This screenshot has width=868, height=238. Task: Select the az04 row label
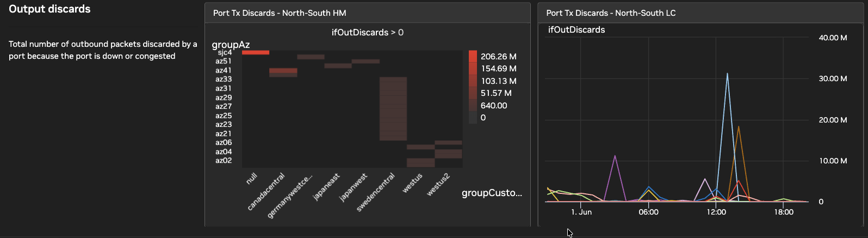click(x=224, y=151)
